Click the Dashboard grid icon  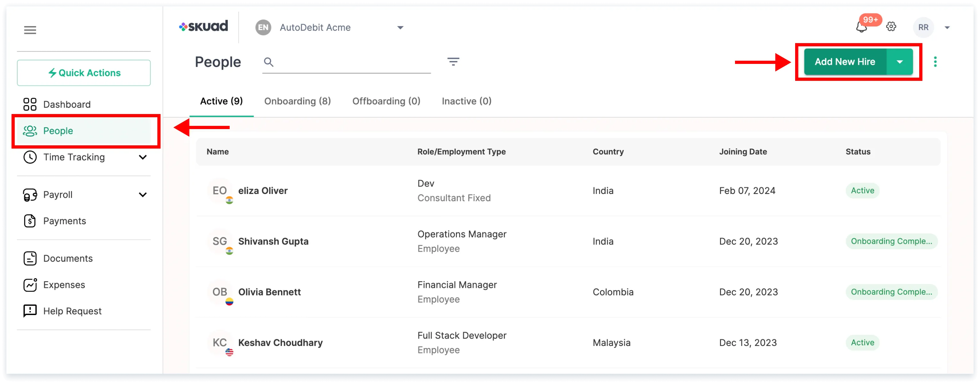(x=30, y=104)
